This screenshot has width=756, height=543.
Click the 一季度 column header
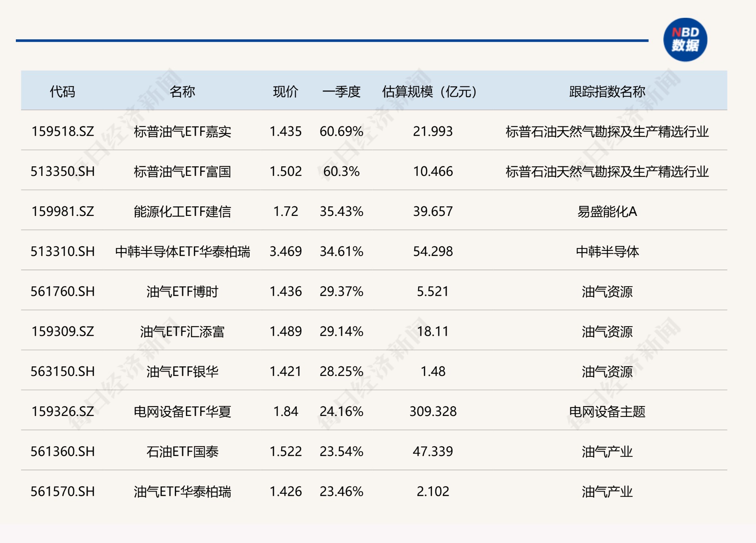coord(341,91)
